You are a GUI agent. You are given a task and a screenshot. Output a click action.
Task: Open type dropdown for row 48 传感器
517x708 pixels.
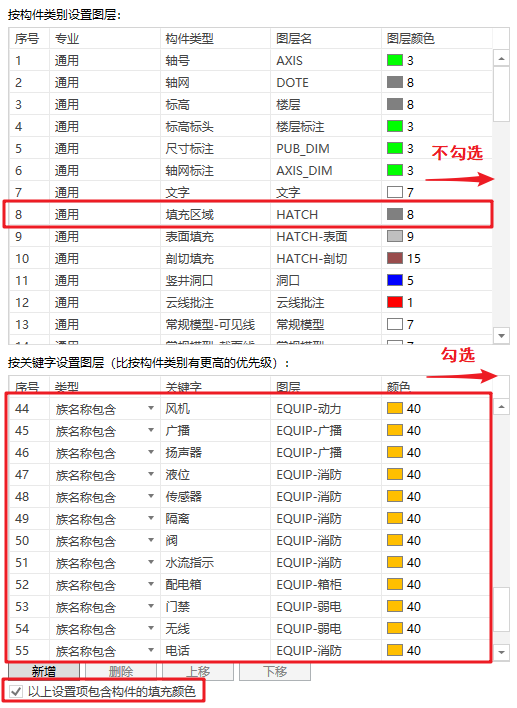(x=151, y=496)
